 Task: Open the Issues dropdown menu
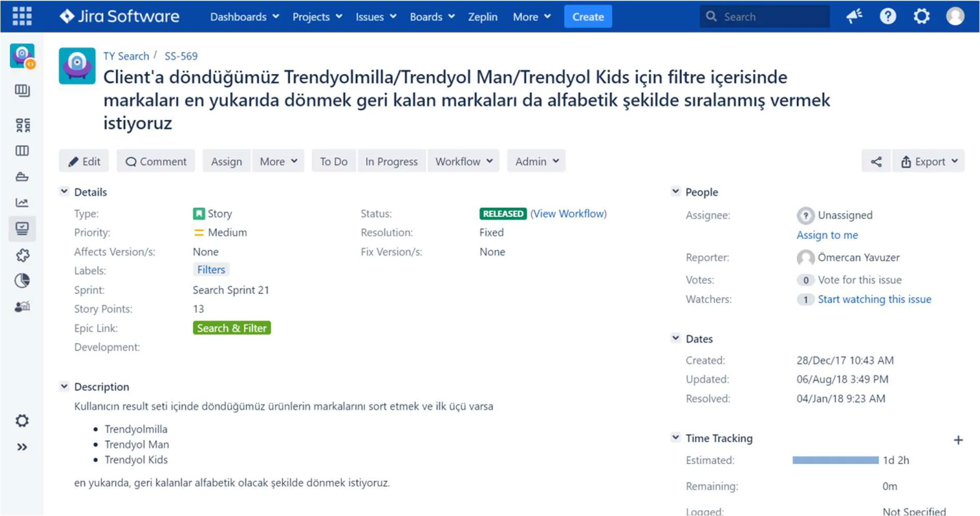[376, 17]
